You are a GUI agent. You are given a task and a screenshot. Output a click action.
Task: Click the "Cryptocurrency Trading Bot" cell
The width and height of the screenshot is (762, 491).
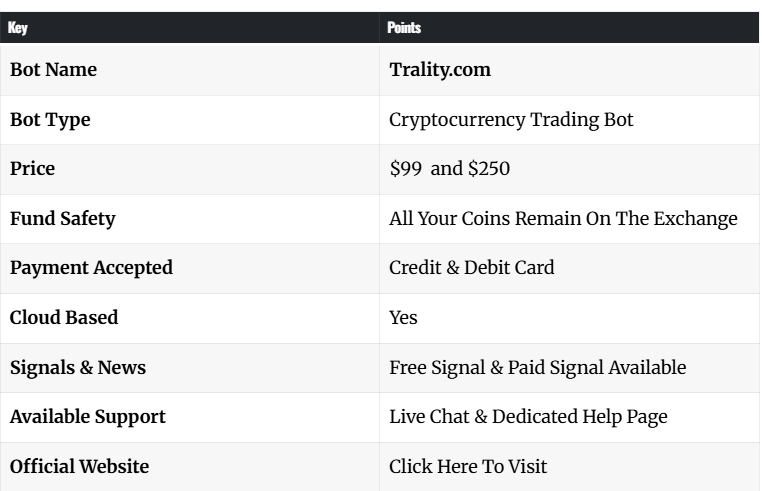pyautogui.click(x=511, y=120)
